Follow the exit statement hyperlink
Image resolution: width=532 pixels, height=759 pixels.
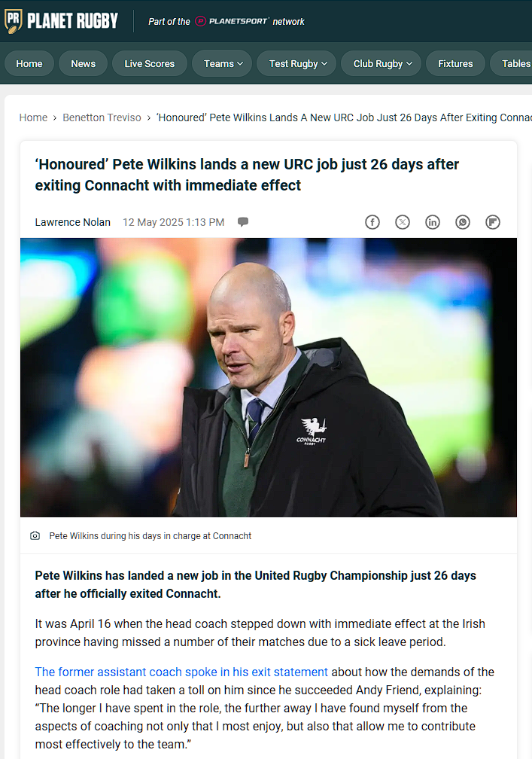(x=181, y=672)
